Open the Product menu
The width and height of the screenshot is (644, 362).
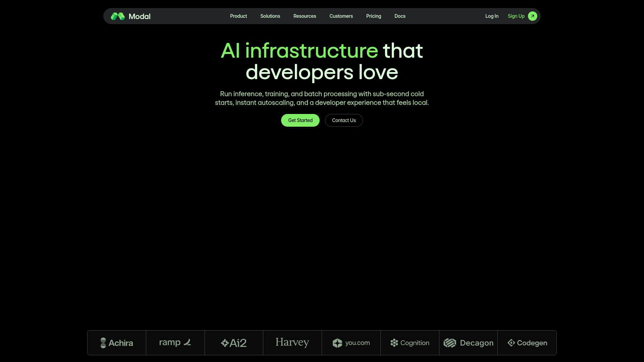[238, 16]
